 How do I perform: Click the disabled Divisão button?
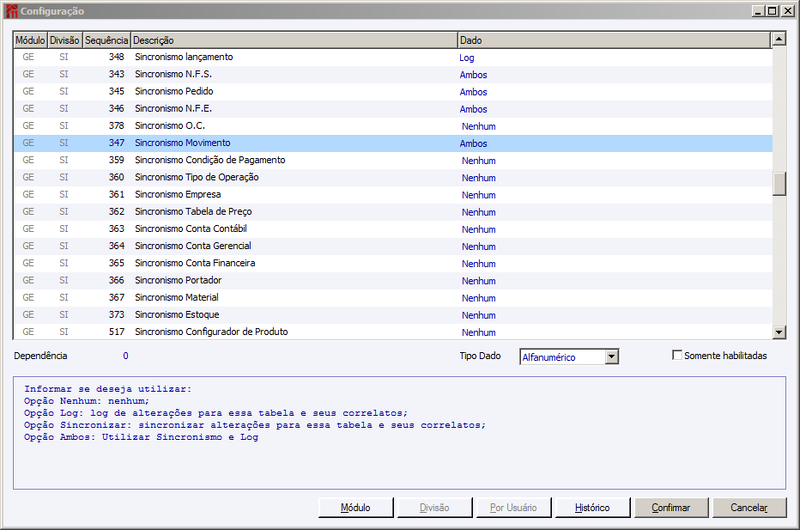coord(435,508)
